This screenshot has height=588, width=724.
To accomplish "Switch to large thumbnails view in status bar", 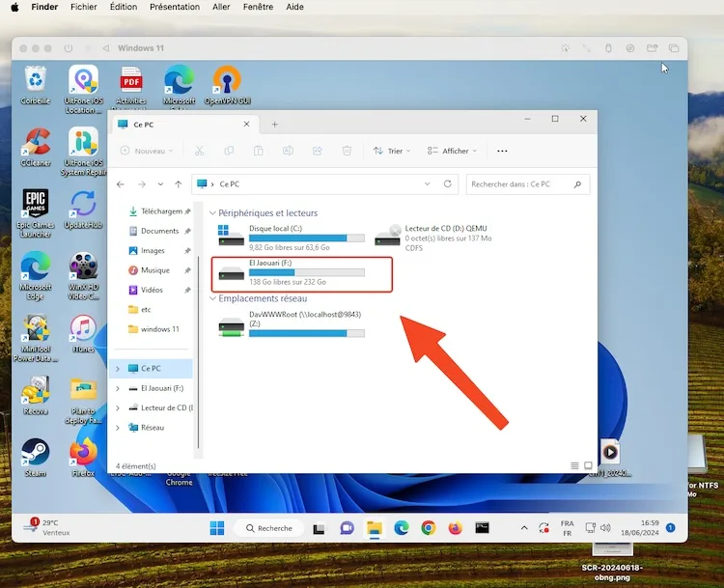I will [588, 465].
